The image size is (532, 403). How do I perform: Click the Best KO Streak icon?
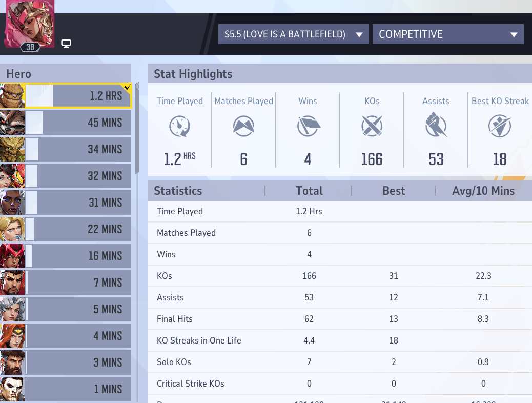tap(500, 126)
